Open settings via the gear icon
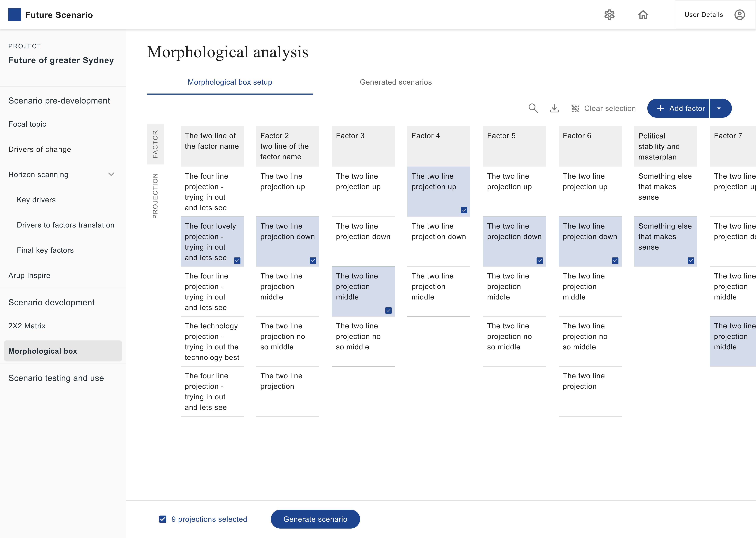 [609, 15]
